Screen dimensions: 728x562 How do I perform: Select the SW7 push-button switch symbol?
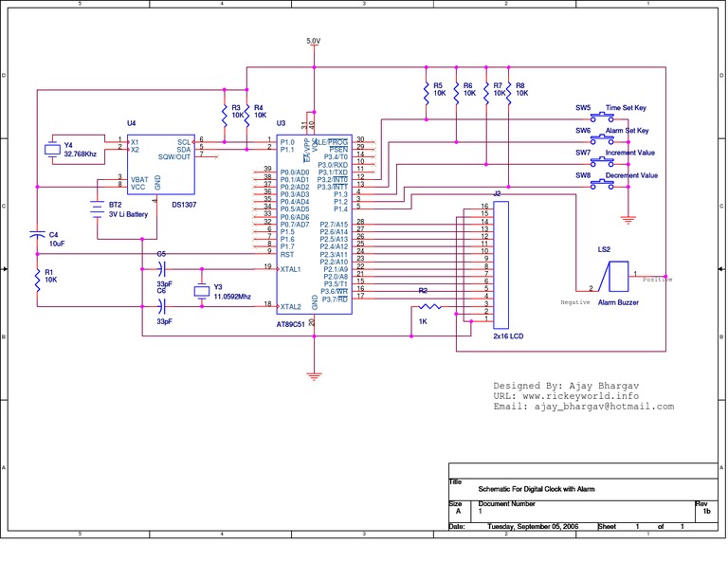(602, 161)
